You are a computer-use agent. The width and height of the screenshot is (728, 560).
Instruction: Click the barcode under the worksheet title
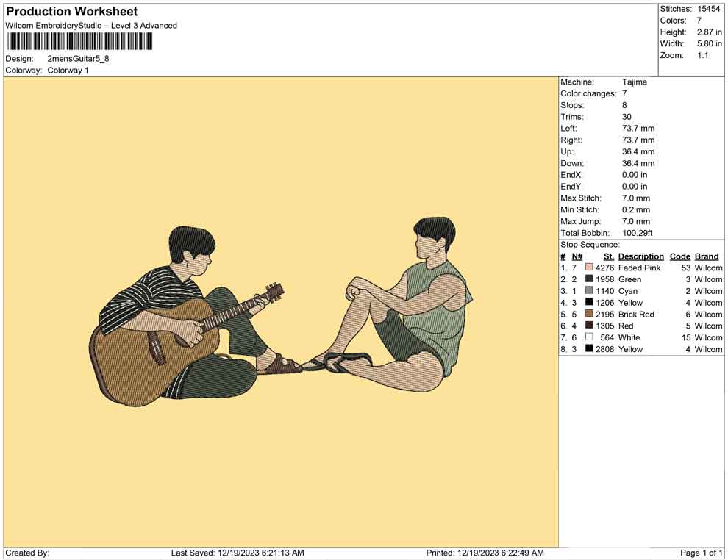click(x=79, y=41)
